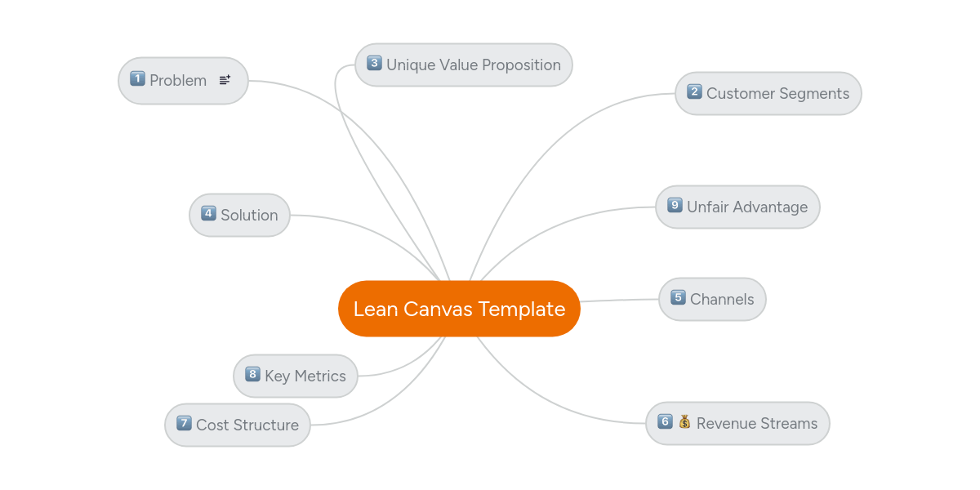The image size is (980, 490).
Task: Select the Key Metrics node
Action: point(305,376)
